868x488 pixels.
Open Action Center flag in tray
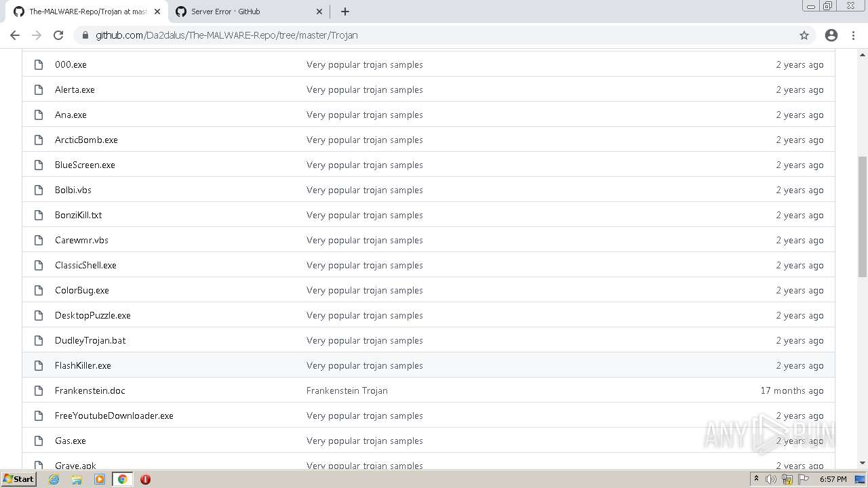(804, 479)
